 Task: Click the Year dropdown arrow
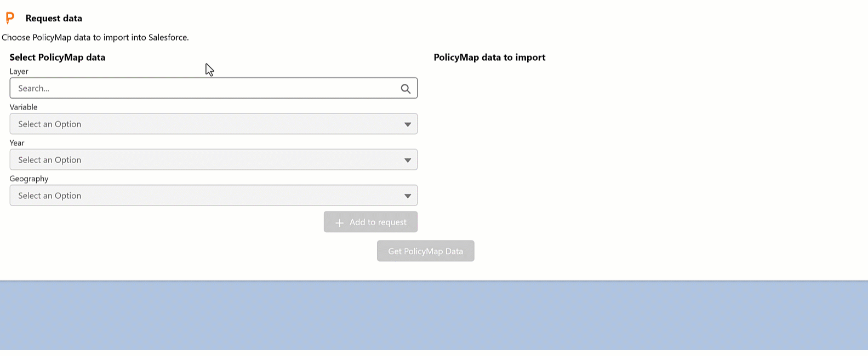point(408,160)
